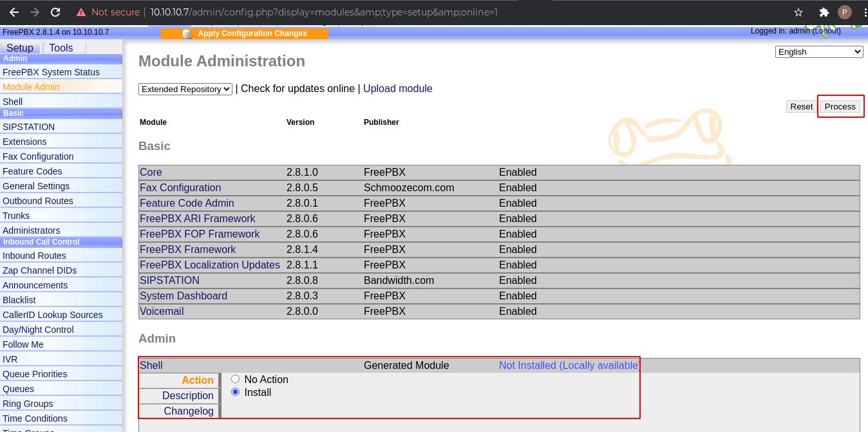Click the Not secure warning icon
This screenshot has width=868, height=432.
pyautogui.click(x=81, y=12)
